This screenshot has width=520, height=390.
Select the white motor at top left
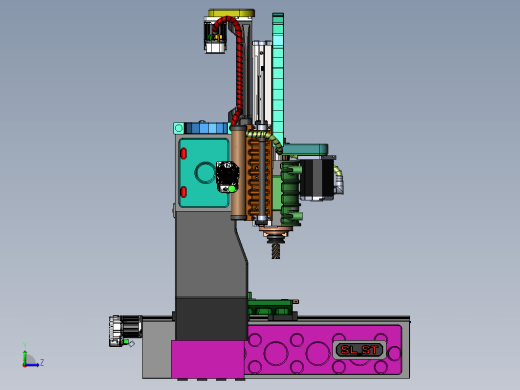coord(215,37)
